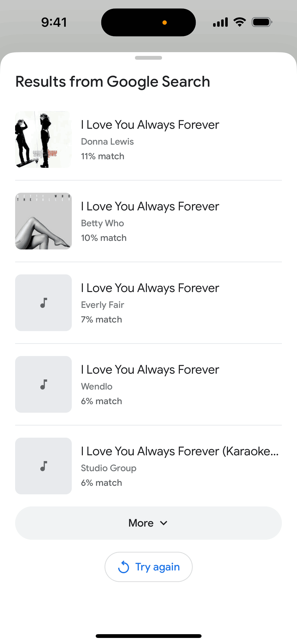Open the Karaoke version song title
Viewport: 297px width, 644px height.
[x=180, y=451]
